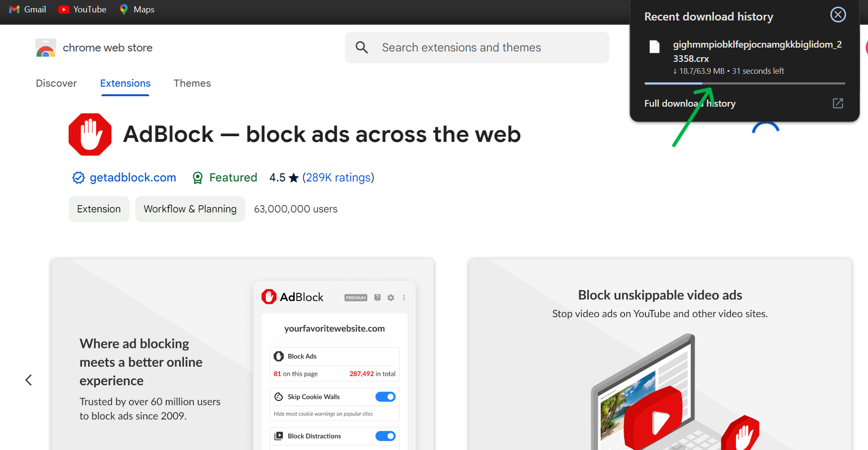Image resolution: width=868 pixels, height=450 pixels.
Task: Click the 81 on this page count
Action: click(295, 374)
